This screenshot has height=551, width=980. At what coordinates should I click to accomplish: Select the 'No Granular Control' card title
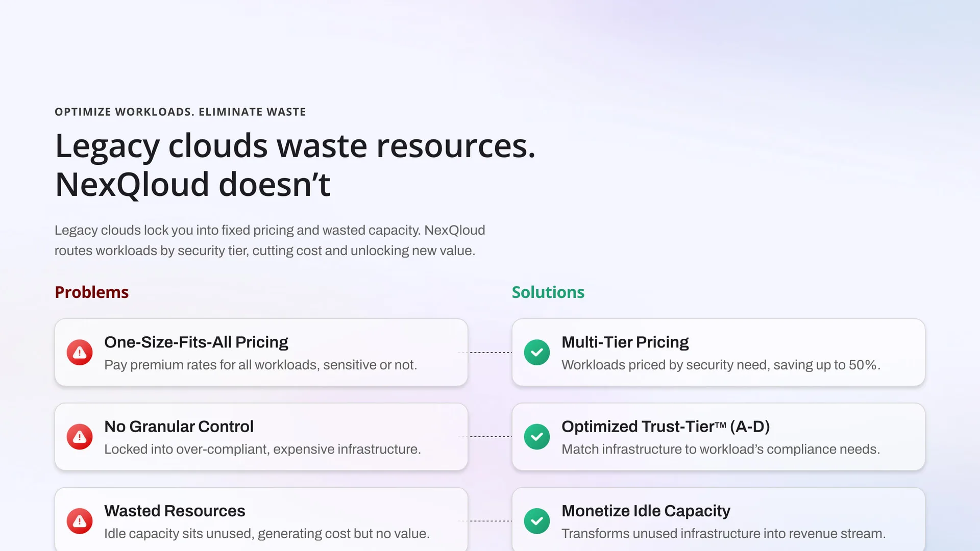click(x=179, y=427)
